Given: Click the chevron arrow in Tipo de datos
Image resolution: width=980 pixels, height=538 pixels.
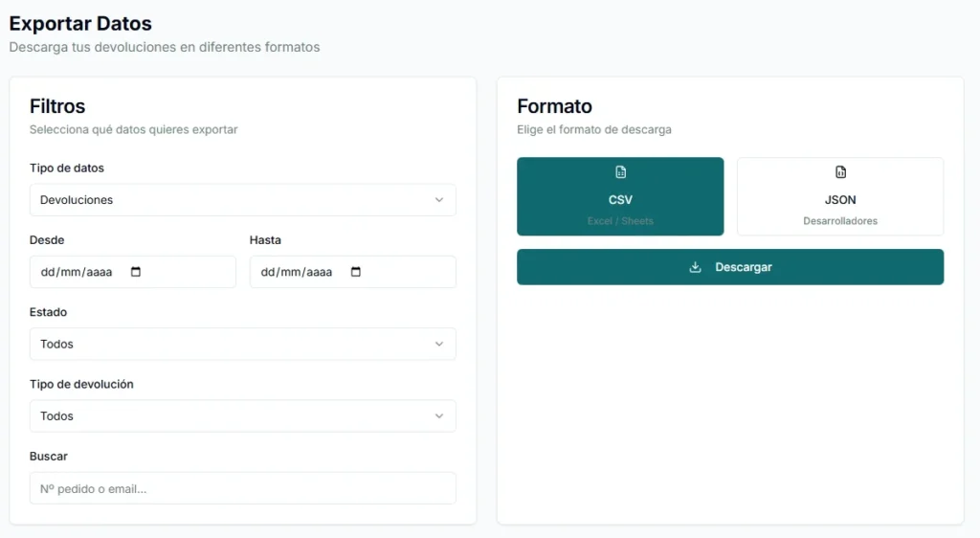Looking at the screenshot, I should (x=439, y=200).
